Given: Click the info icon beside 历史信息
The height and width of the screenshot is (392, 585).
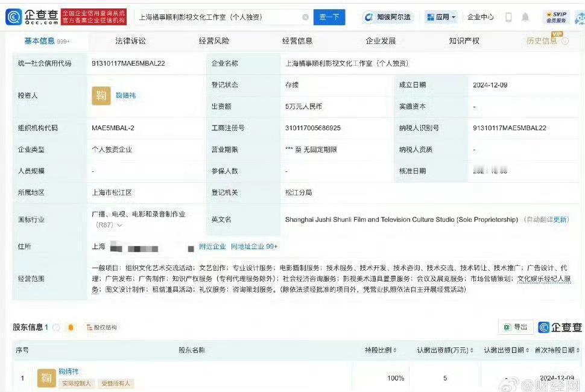Looking at the screenshot, I should [565, 42].
